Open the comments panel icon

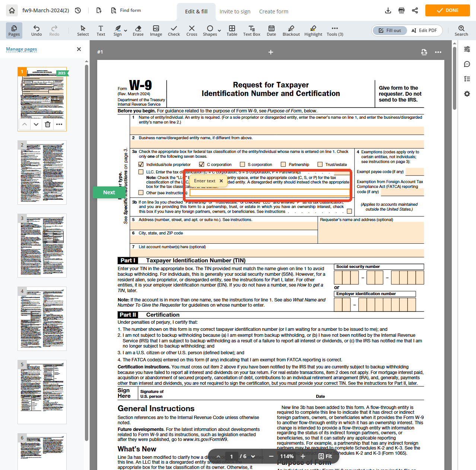point(467,64)
